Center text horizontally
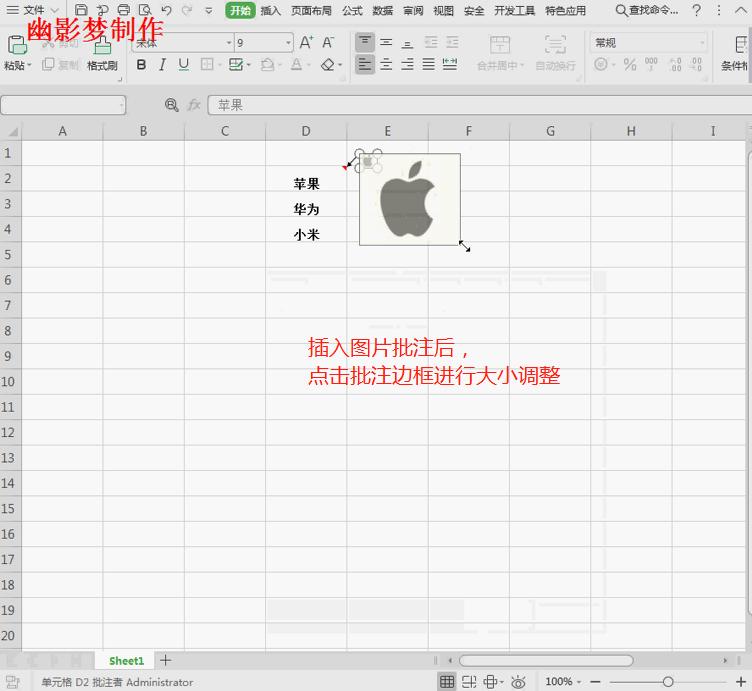 point(386,64)
